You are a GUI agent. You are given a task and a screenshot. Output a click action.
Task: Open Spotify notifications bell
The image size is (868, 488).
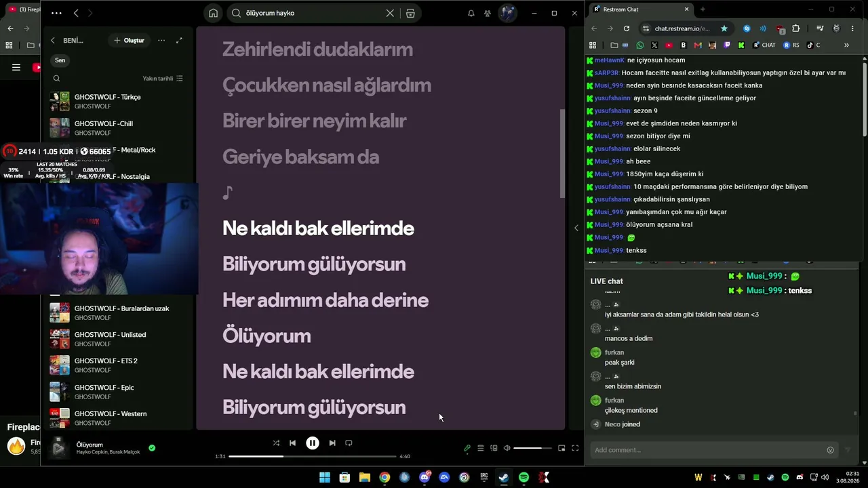[x=471, y=13]
